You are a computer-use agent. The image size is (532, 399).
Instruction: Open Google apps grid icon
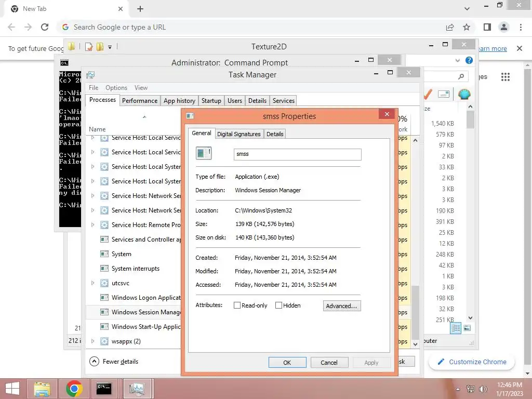pyautogui.click(x=505, y=77)
